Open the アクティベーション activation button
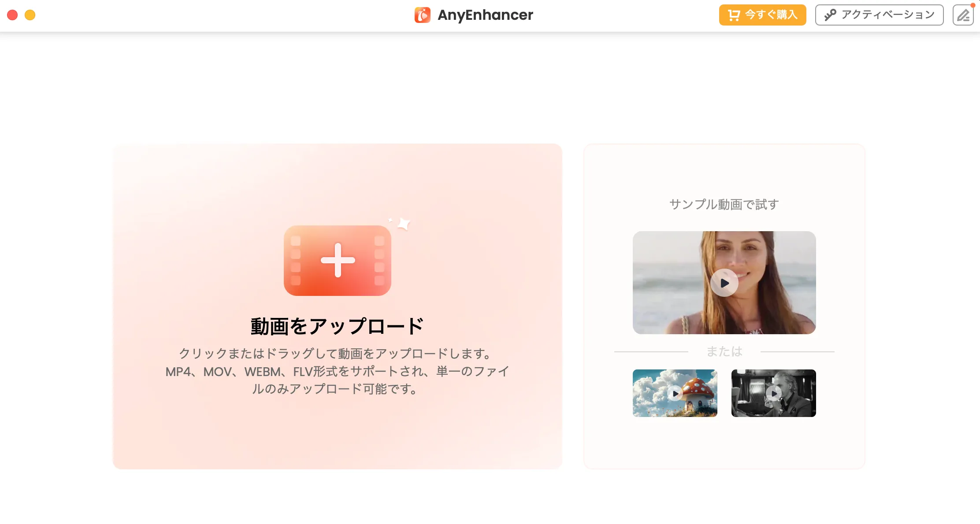This screenshot has width=980, height=524. [879, 15]
